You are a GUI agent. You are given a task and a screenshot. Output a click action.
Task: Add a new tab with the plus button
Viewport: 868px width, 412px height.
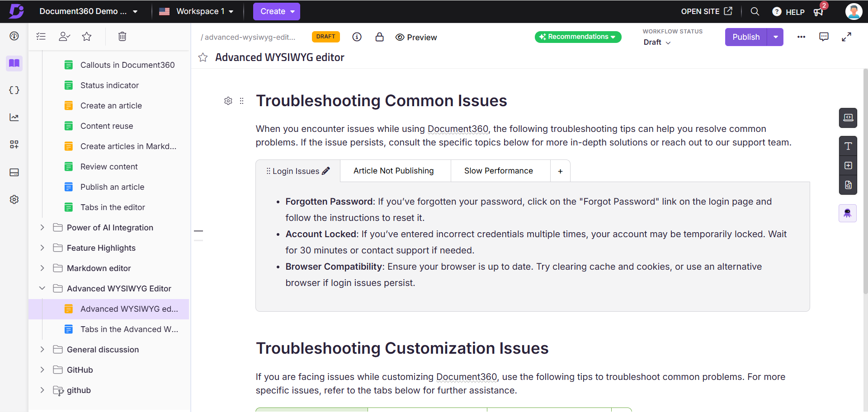click(560, 171)
